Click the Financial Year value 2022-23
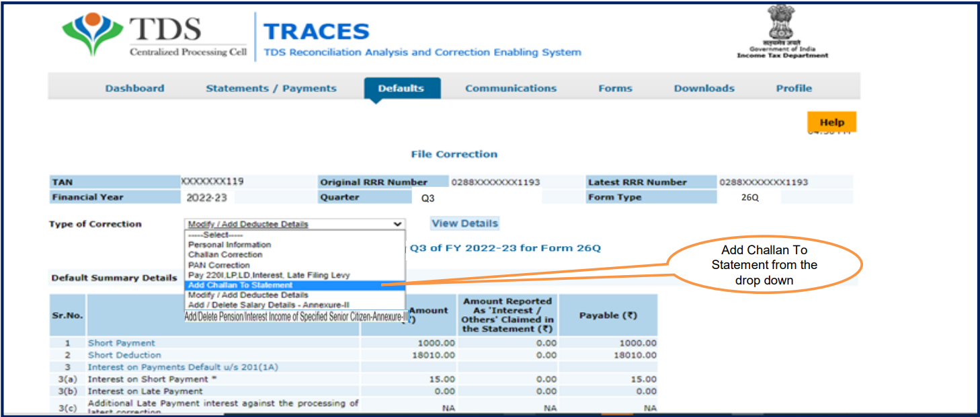 tap(206, 198)
